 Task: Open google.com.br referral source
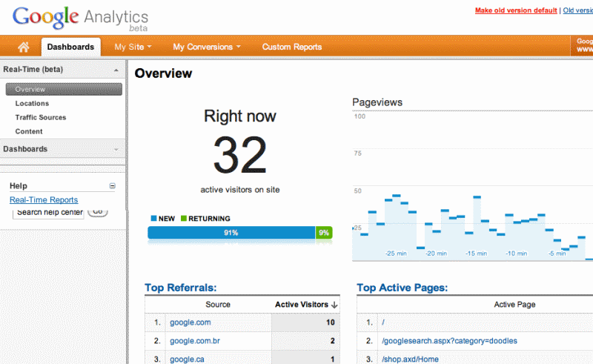[195, 341]
